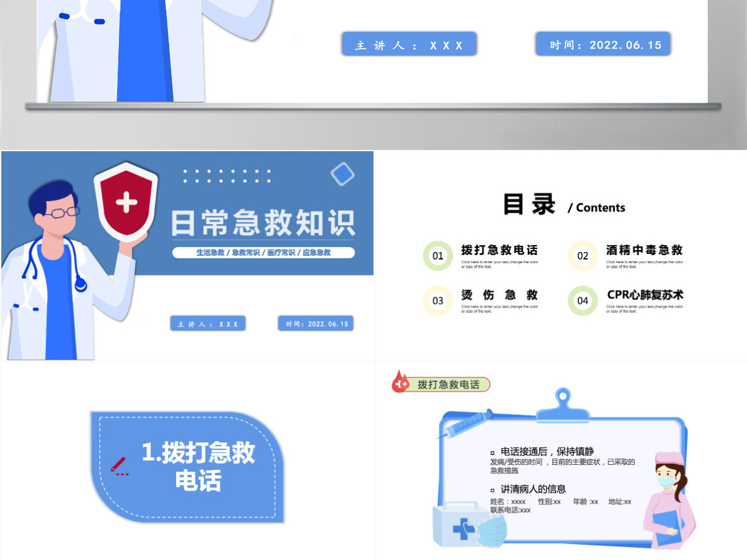Click the 时间 2022.06.15 label on top banner

pos(603,44)
